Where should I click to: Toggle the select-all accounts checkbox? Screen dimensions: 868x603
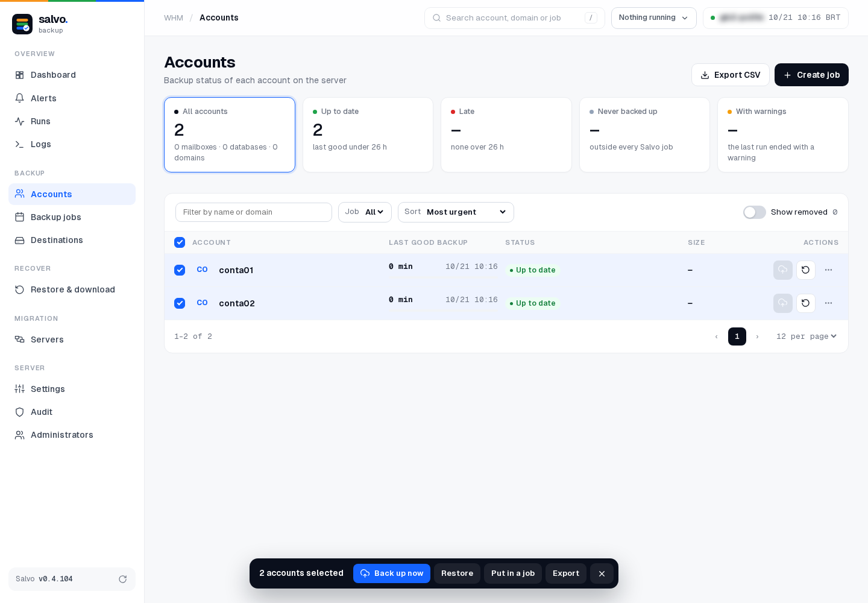180,242
